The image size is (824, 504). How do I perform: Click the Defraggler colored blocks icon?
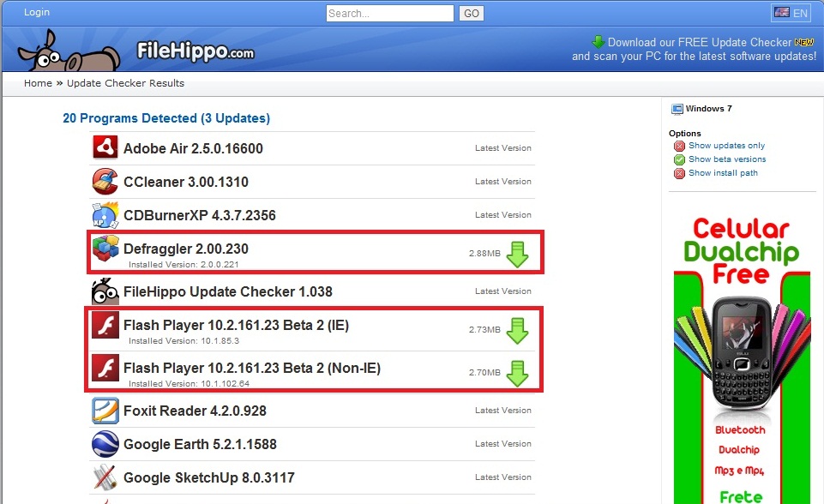click(105, 249)
